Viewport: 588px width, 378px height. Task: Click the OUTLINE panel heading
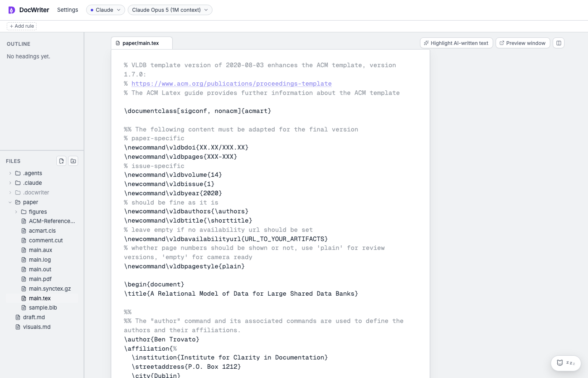[18, 44]
